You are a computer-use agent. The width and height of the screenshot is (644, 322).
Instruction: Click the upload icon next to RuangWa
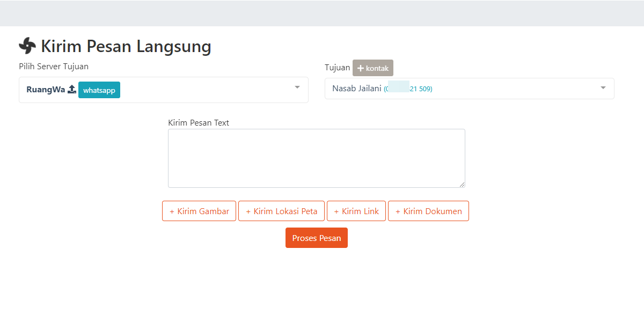pyautogui.click(x=72, y=90)
